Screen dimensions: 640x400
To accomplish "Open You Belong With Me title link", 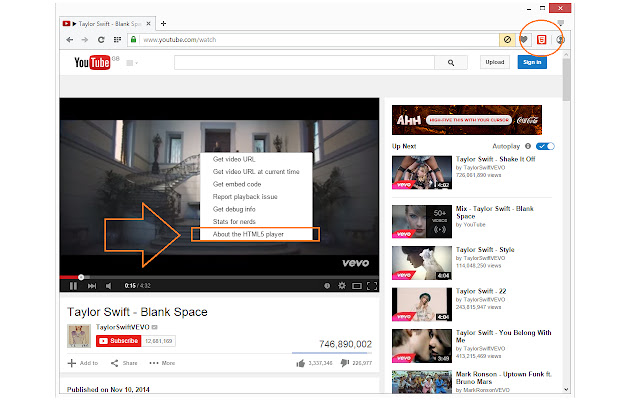I will click(503, 336).
